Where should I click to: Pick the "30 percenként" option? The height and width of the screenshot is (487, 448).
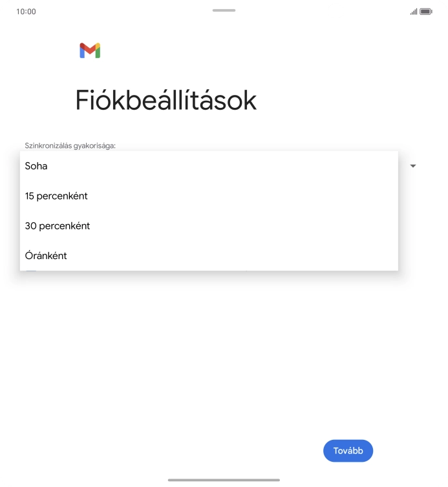click(x=58, y=226)
